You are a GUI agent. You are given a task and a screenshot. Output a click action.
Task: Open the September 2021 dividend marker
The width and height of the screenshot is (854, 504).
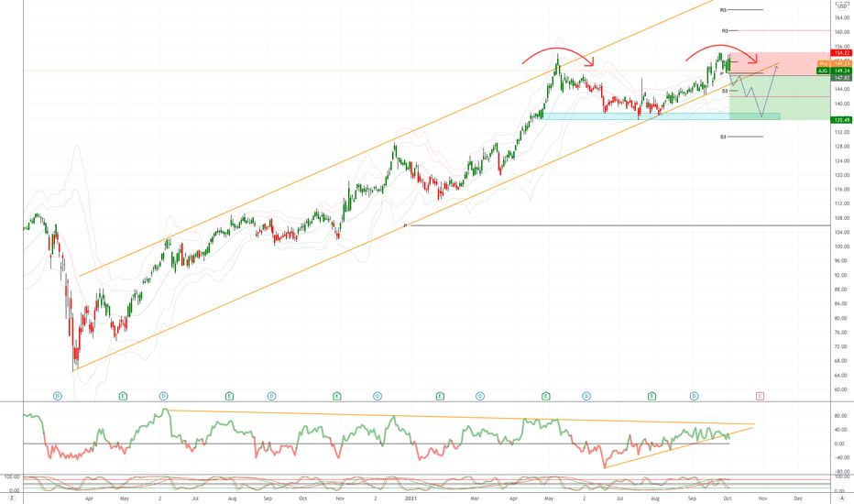(695, 396)
